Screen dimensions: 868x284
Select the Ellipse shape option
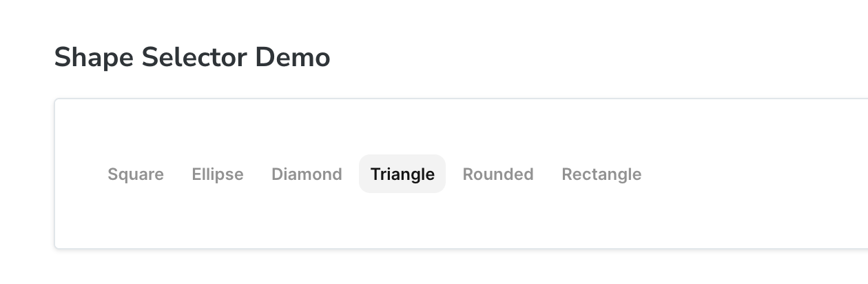pyautogui.click(x=218, y=174)
